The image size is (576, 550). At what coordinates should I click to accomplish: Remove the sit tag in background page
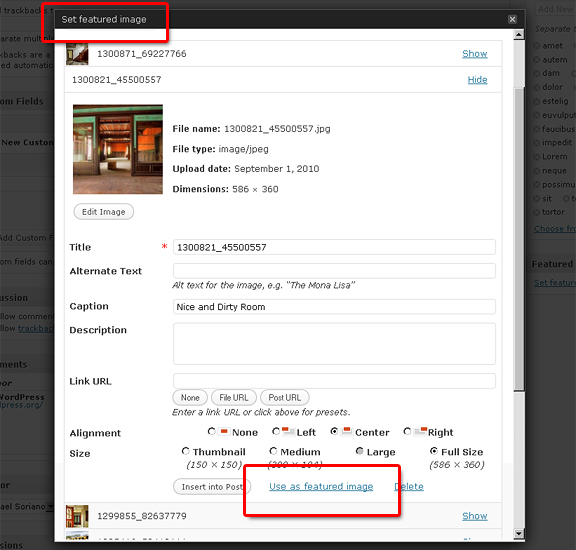(537, 199)
